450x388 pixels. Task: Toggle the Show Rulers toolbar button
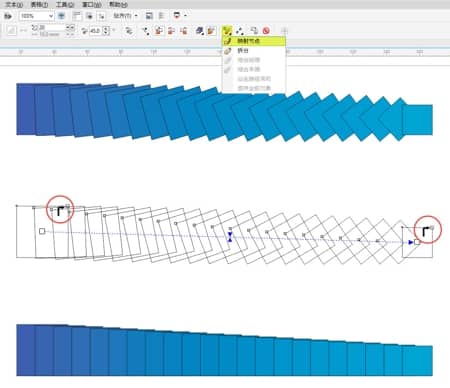tap(77, 16)
